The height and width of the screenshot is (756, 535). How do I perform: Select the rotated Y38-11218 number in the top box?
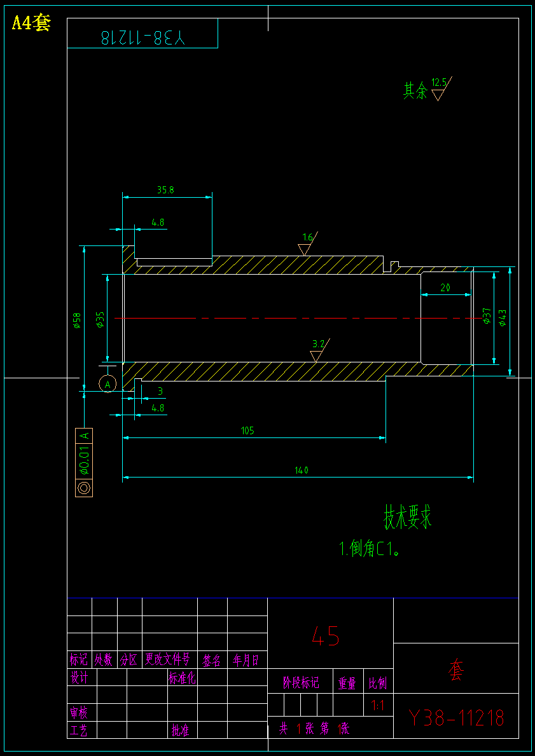click(x=142, y=38)
